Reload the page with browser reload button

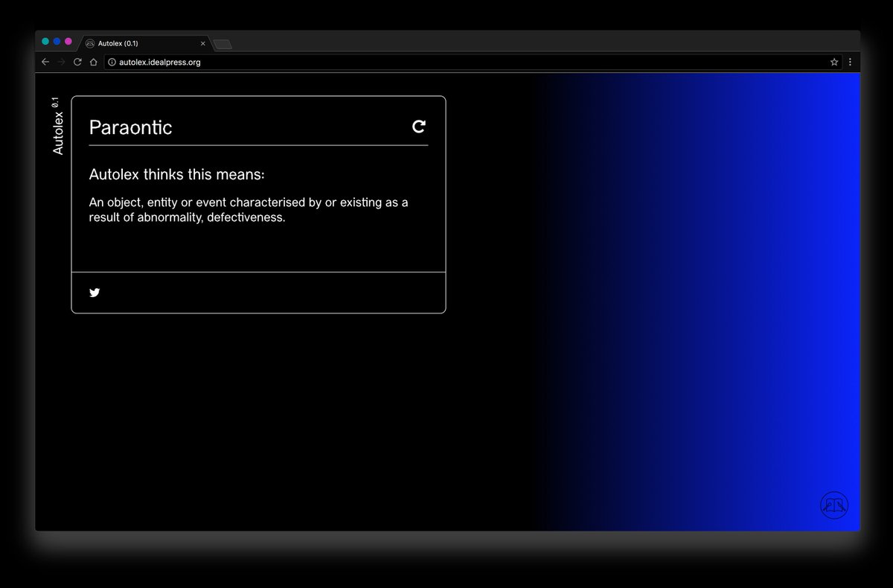77,63
